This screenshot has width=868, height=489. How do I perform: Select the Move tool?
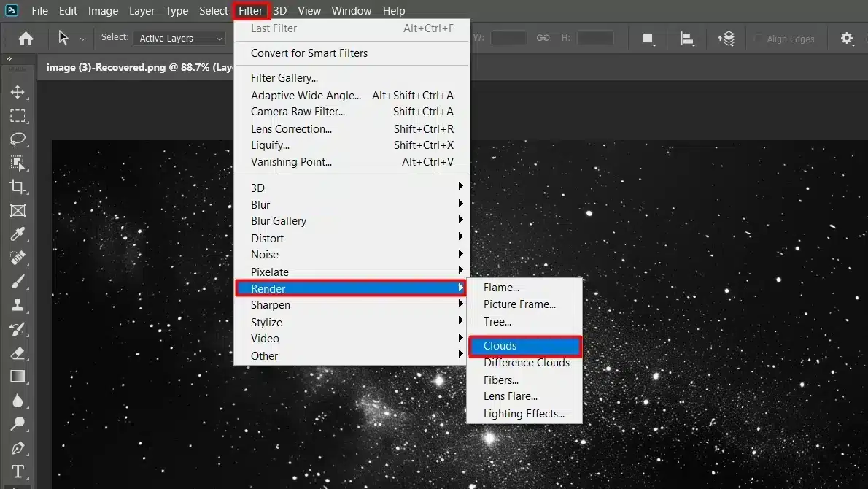(x=18, y=92)
